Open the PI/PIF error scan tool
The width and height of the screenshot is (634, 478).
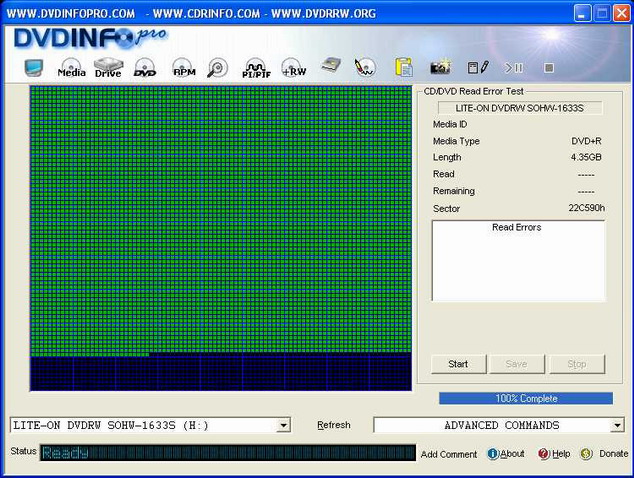[256, 68]
